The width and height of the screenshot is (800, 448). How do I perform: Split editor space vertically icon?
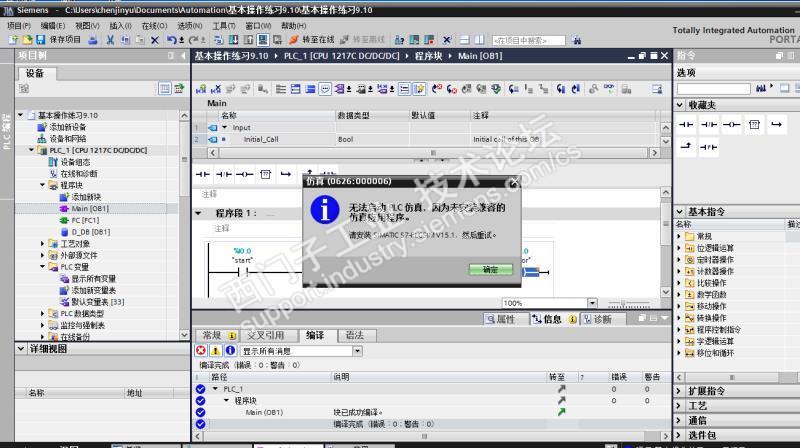480,40
